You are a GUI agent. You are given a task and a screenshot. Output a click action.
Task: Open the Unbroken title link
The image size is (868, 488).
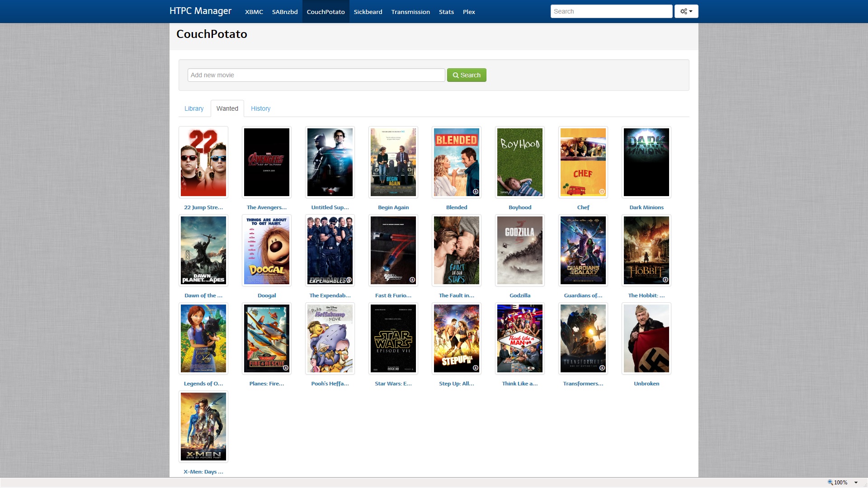point(646,384)
